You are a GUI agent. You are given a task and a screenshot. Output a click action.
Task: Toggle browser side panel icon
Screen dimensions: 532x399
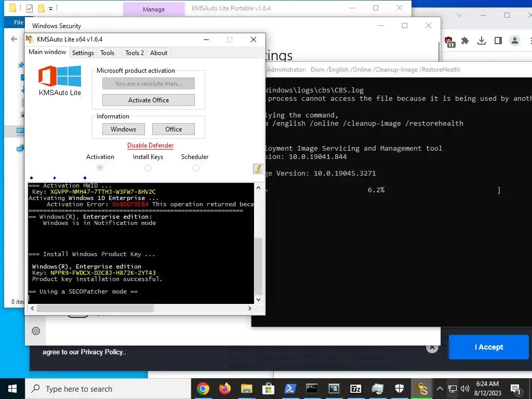(x=498, y=41)
